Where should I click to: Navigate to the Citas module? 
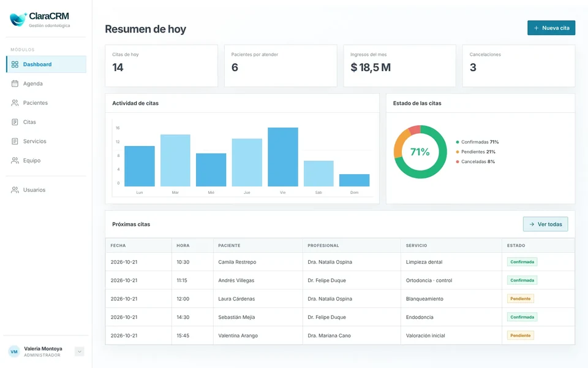coord(46,121)
